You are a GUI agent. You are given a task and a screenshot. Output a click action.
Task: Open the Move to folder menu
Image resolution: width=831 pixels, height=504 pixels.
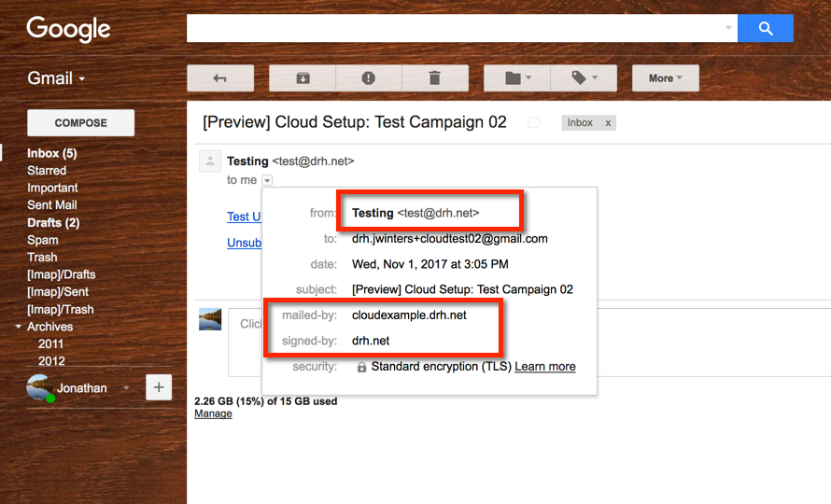pyautogui.click(x=517, y=78)
